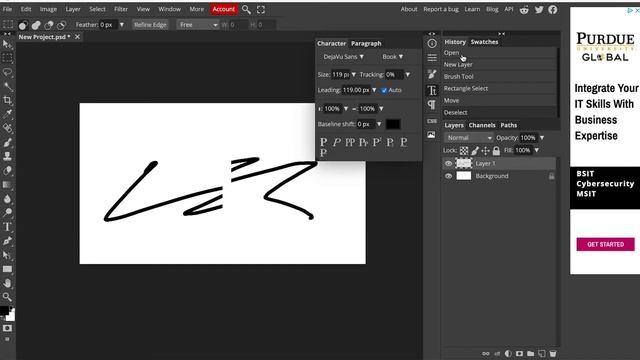Expand the Baseline shift arrow
This screenshot has height=360, width=640.
379,124
